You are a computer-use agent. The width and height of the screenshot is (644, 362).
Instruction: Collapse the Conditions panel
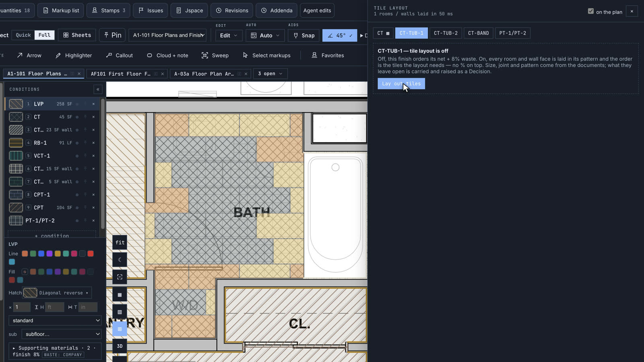[98, 89]
